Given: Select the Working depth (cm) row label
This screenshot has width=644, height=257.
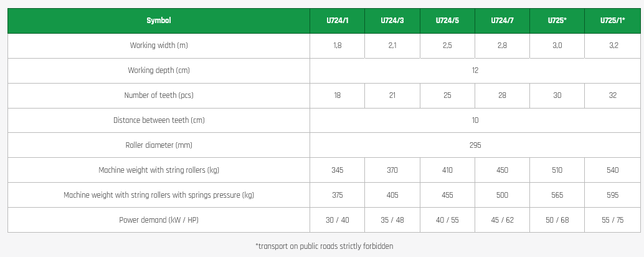Looking at the screenshot, I should point(158,70).
